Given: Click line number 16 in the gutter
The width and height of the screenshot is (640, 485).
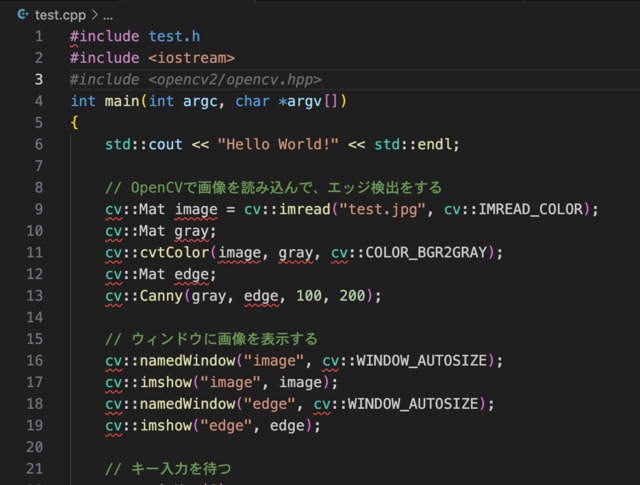Looking at the screenshot, I should pos(36,360).
